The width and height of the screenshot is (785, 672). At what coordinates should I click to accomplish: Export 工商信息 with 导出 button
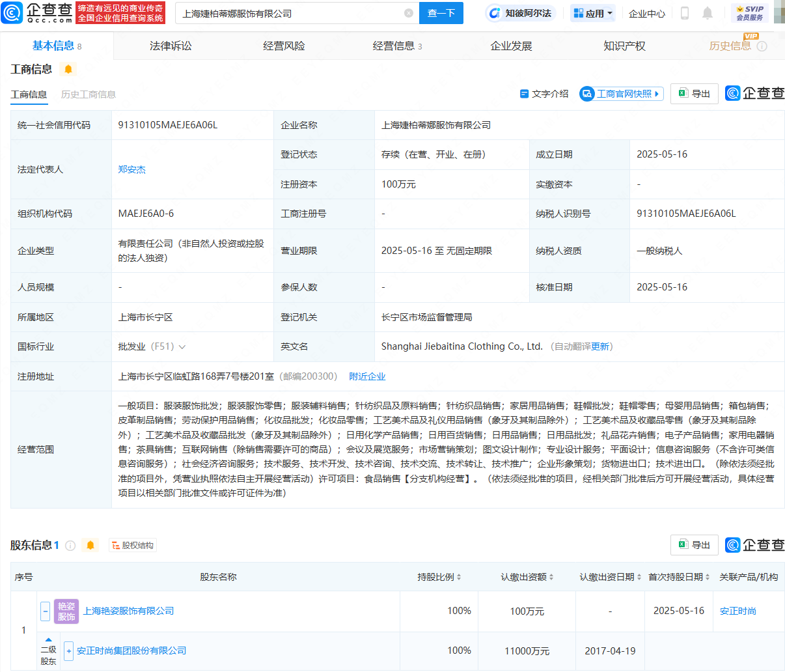click(695, 94)
